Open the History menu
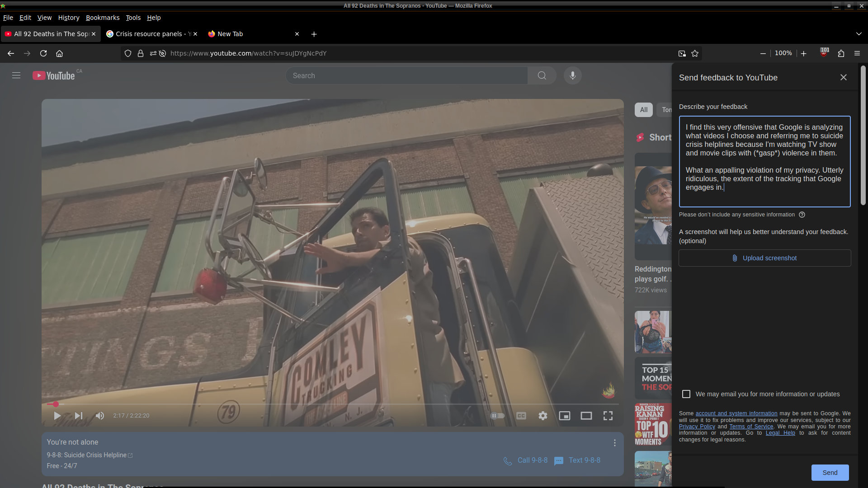The width and height of the screenshot is (868, 488). [69, 18]
